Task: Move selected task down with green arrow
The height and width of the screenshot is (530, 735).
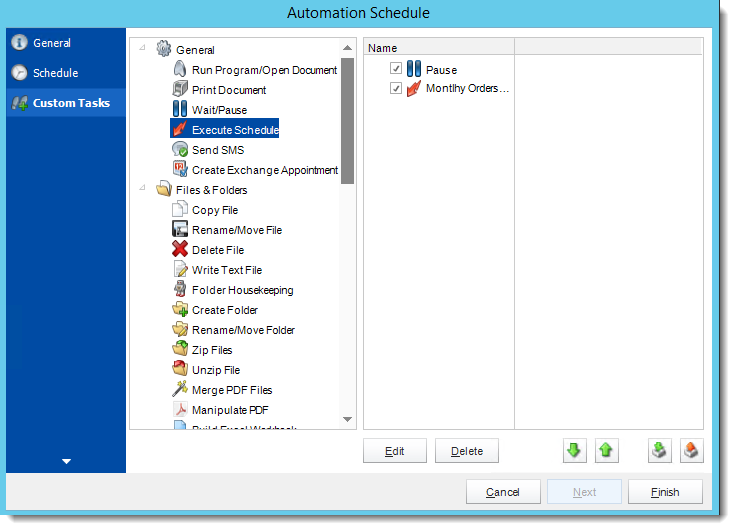Action: click(574, 450)
